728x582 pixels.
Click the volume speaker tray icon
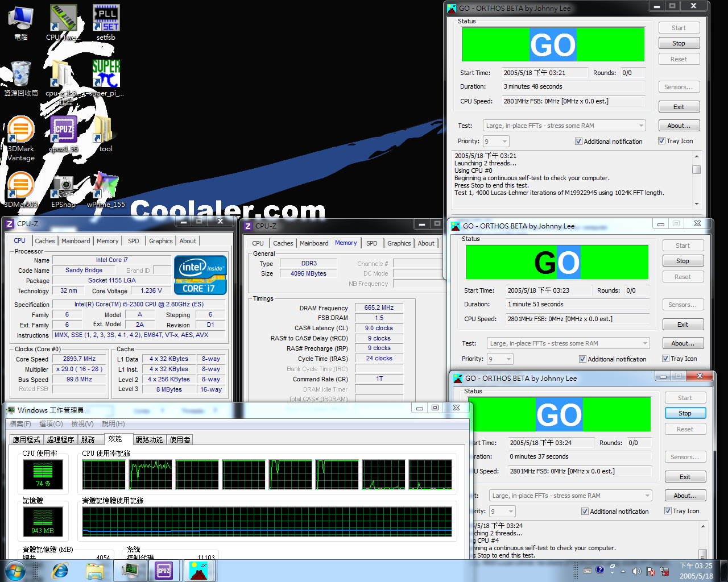[x=636, y=571]
